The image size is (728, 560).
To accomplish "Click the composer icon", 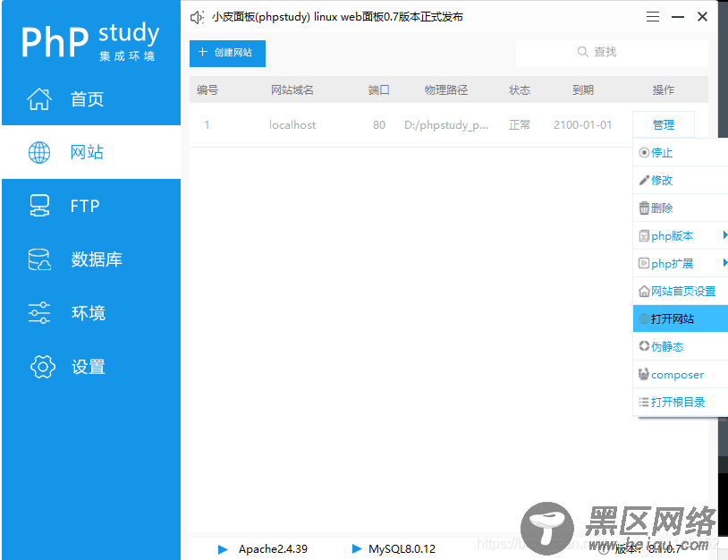I will click(x=644, y=374).
